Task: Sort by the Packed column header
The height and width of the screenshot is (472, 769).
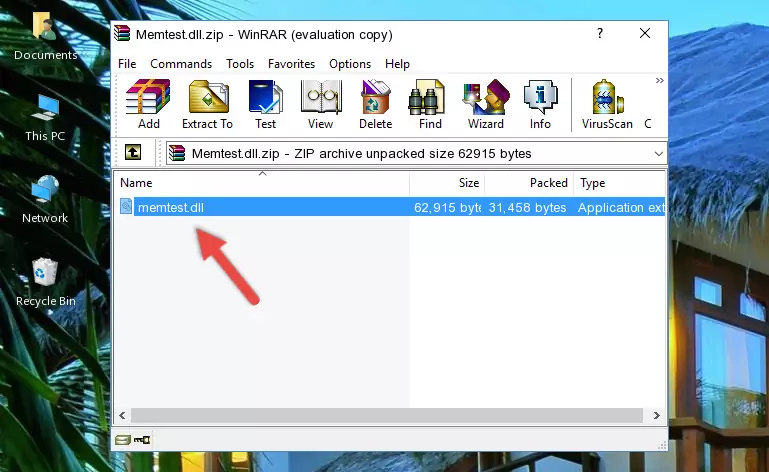Action: (x=529, y=183)
